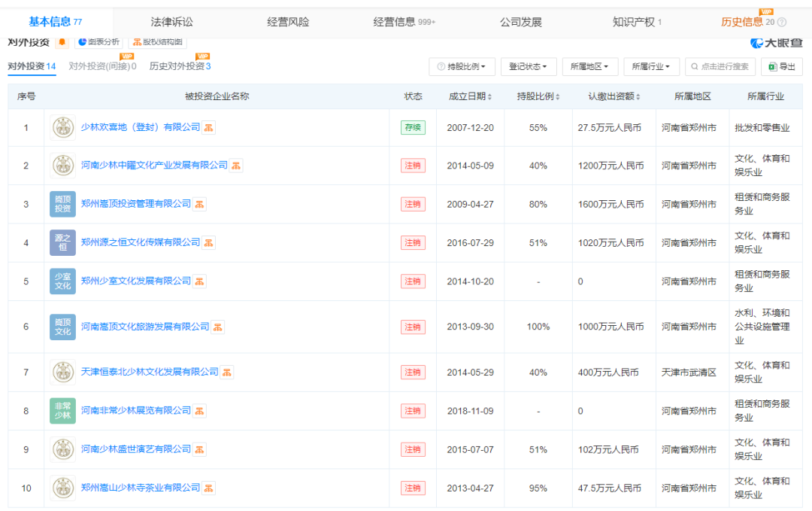The width and height of the screenshot is (812, 511).
Task: Click company logo thumbnail of 郑州嵩顶投资管理有限公司
Action: point(62,204)
